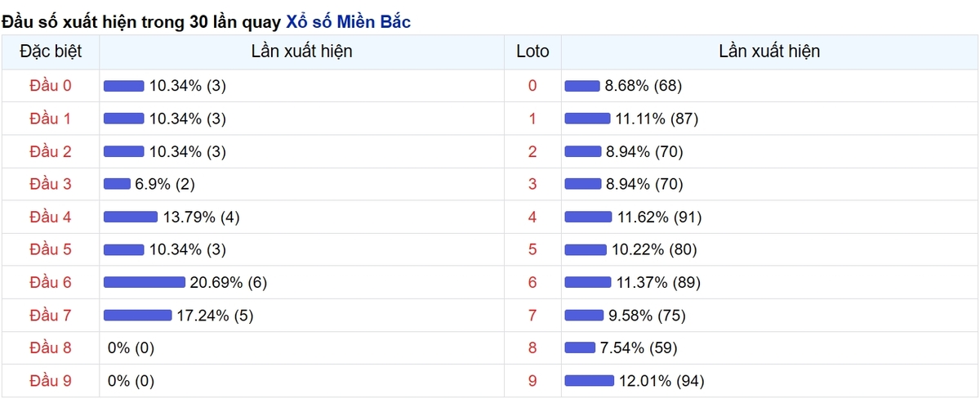Select Loto number 5 in the table
The height and width of the screenshot is (399, 980).
[532, 249]
